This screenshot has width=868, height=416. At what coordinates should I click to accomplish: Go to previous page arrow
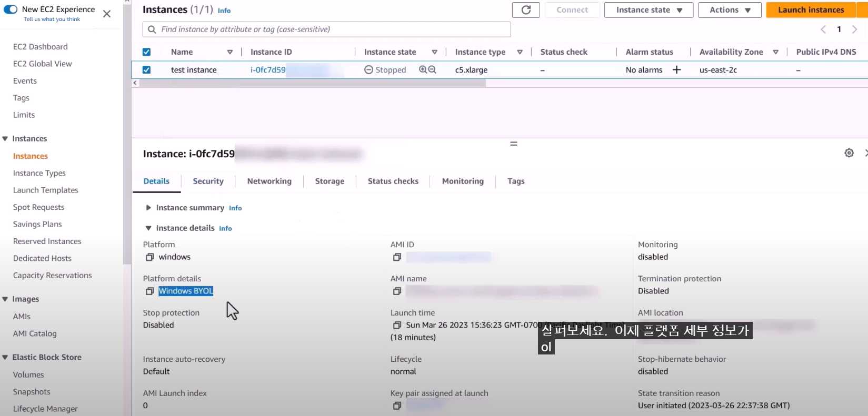(x=823, y=29)
